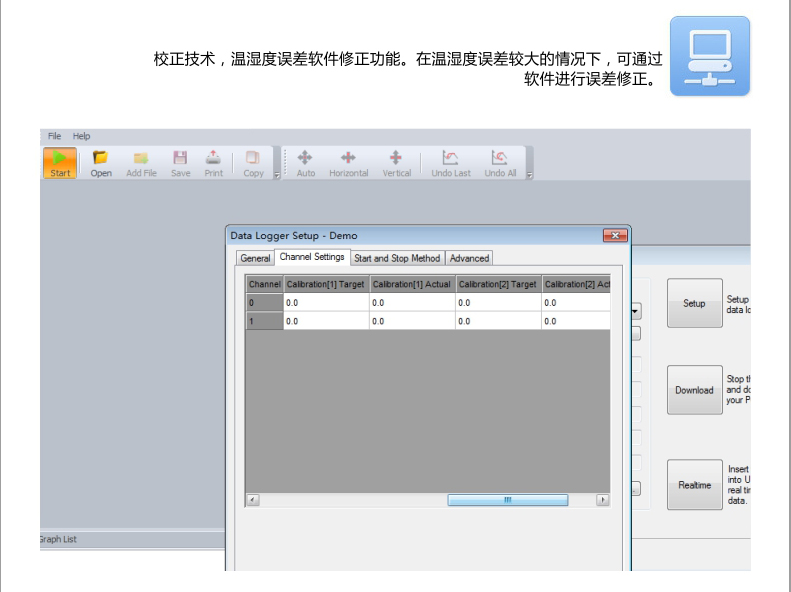Click the Graph List panel label
Screen dimensions: 791x592
tap(58, 539)
